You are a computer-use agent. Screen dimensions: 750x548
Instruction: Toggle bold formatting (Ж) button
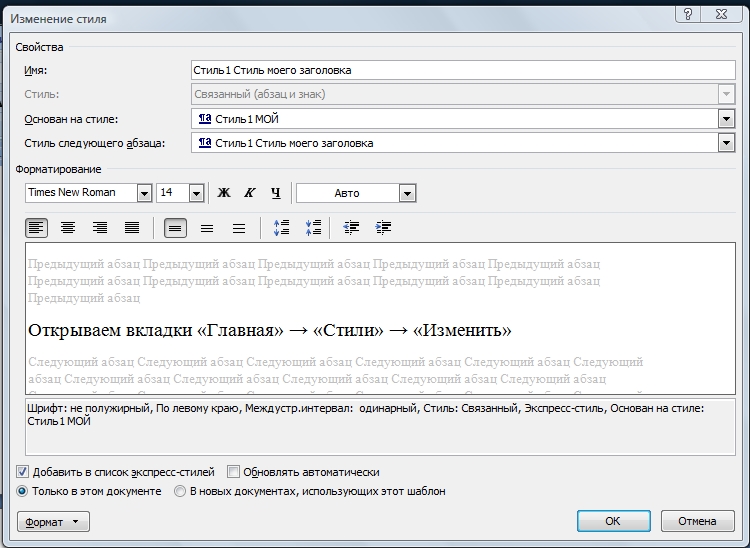(224, 193)
